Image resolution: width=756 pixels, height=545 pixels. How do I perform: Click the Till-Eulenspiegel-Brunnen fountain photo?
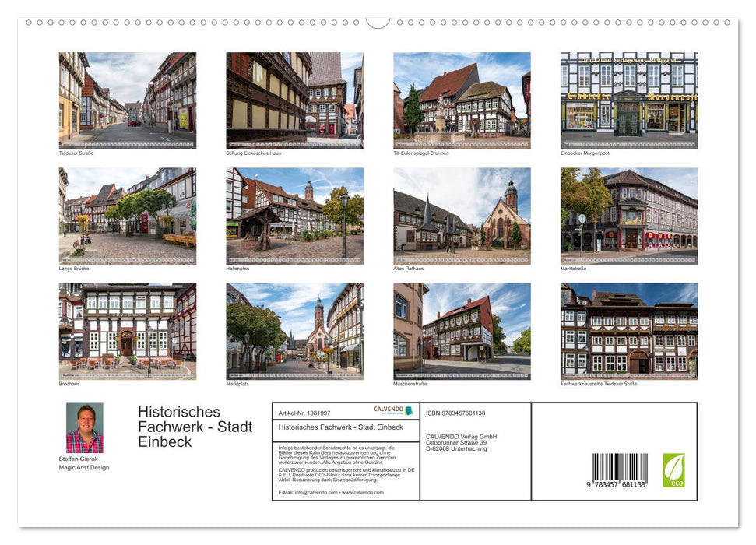pos(462,100)
